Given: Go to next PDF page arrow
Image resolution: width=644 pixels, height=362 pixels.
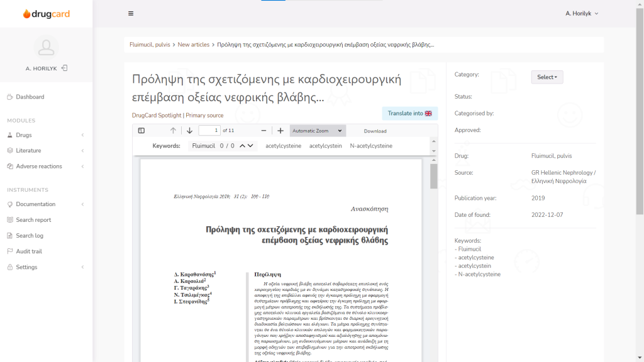Looking at the screenshot, I should click(189, 131).
